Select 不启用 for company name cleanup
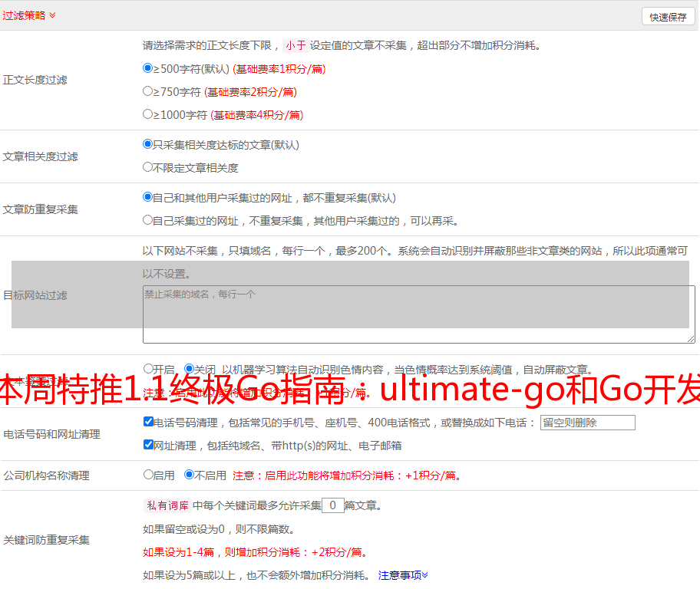 (x=189, y=475)
